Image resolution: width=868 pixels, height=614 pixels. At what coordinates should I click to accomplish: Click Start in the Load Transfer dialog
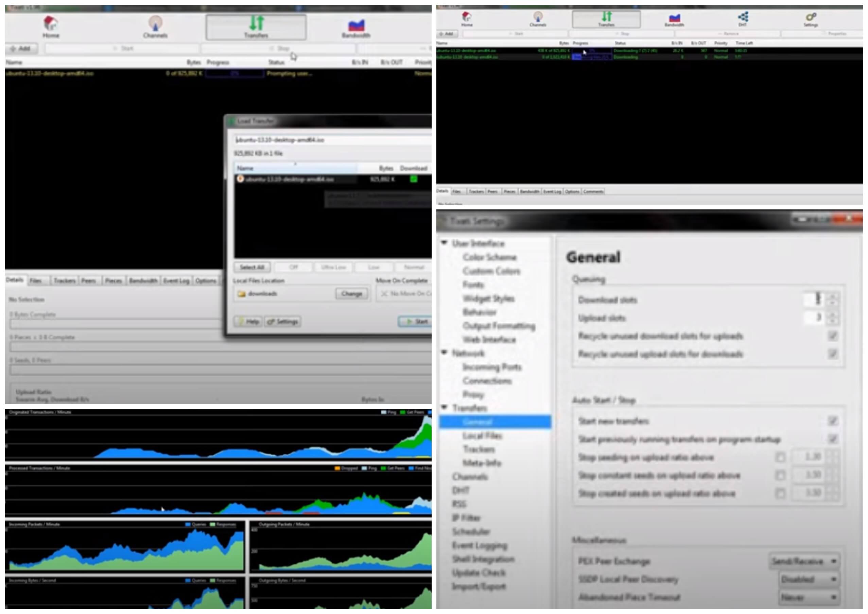coord(415,322)
